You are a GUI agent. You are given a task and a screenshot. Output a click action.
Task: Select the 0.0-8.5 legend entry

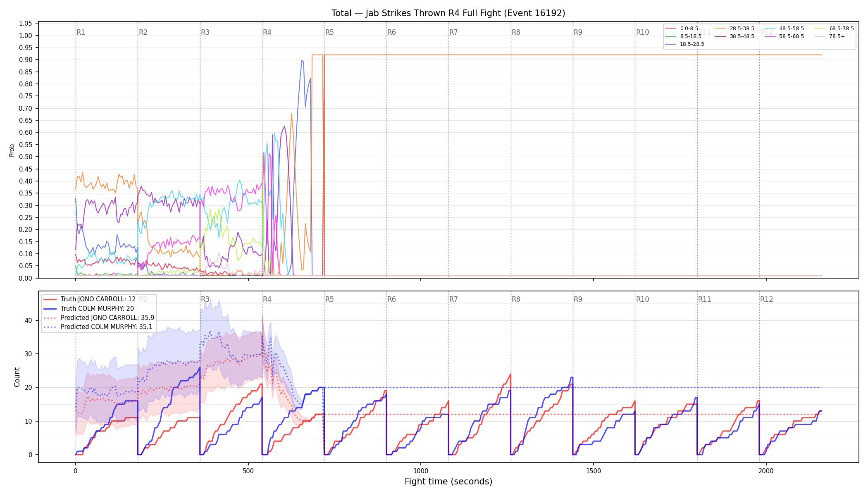pos(682,29)
